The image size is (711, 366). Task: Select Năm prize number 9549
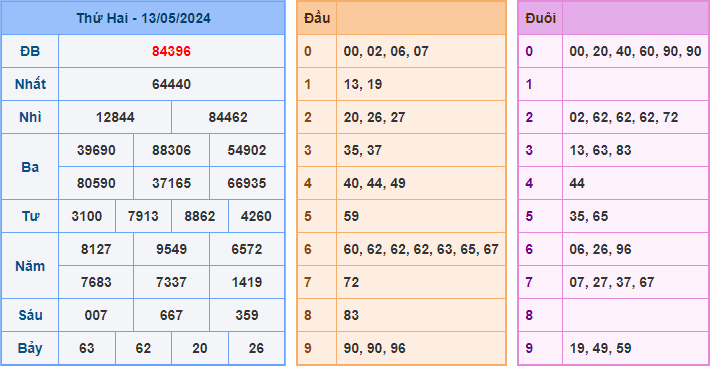(x=171, y=249)
